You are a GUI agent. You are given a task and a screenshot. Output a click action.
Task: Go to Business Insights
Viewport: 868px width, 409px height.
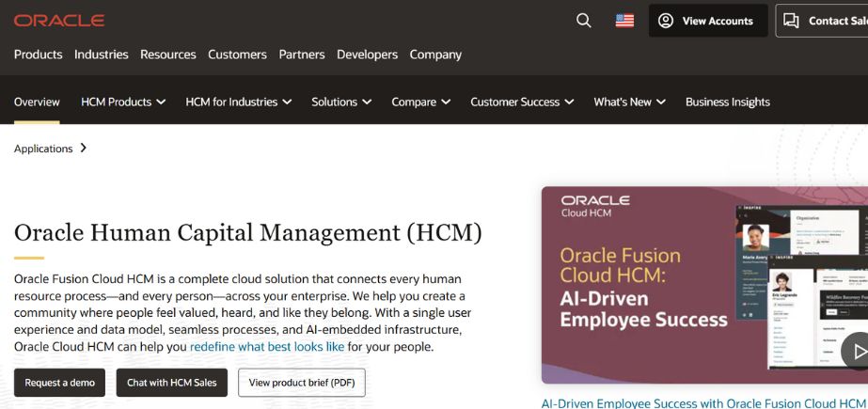click(x=727, y=102)
